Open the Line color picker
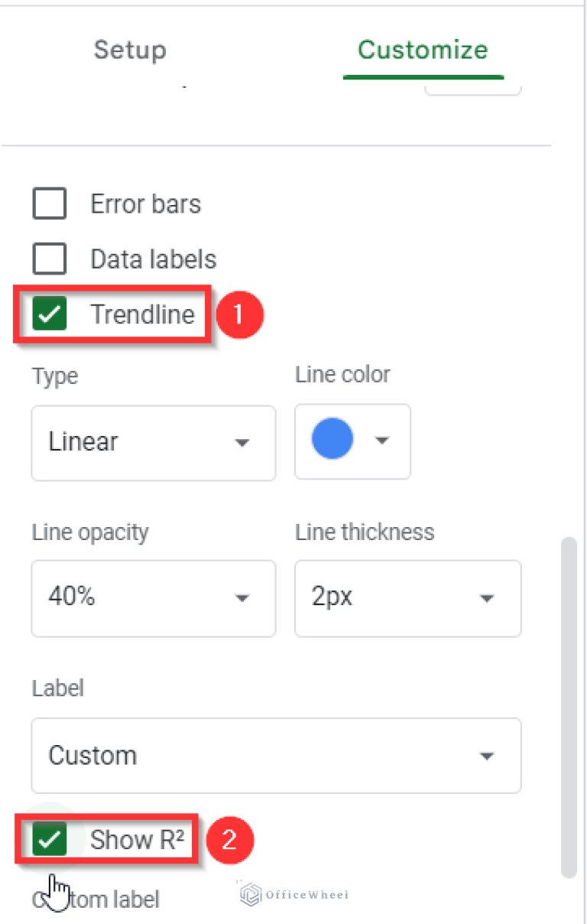The image size is (587, 924). (352, 441)
